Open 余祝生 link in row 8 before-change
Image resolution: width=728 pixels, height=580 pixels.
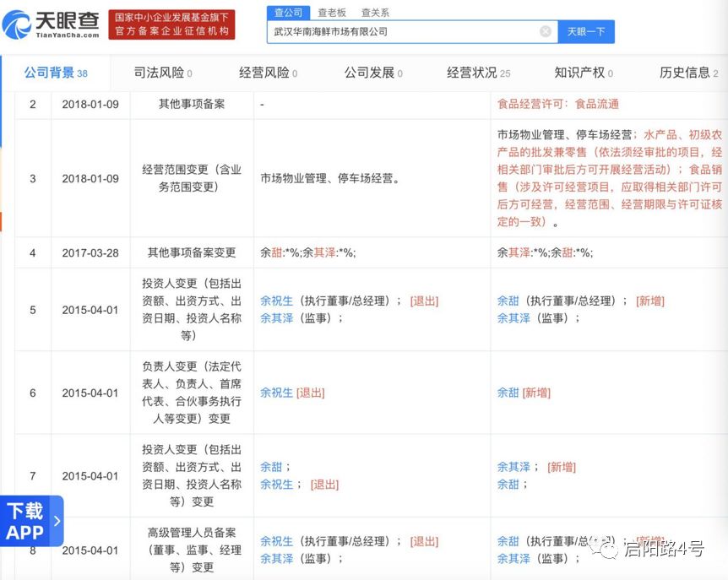tap(277, 541)
